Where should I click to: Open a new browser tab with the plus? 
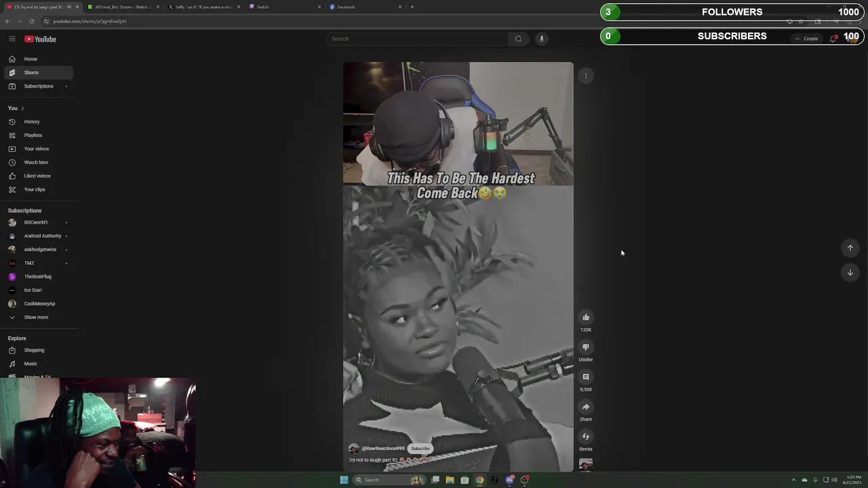(412, 7)
